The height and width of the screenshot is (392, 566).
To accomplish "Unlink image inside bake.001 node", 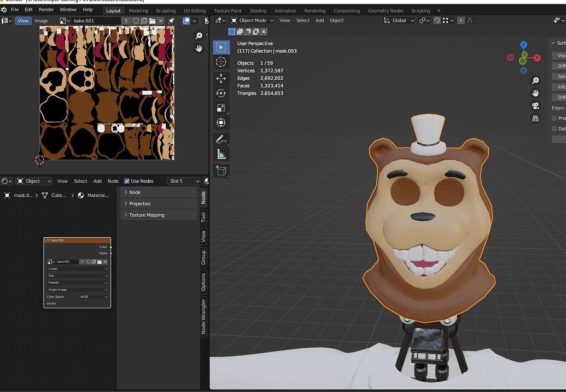I will point(105,262).
